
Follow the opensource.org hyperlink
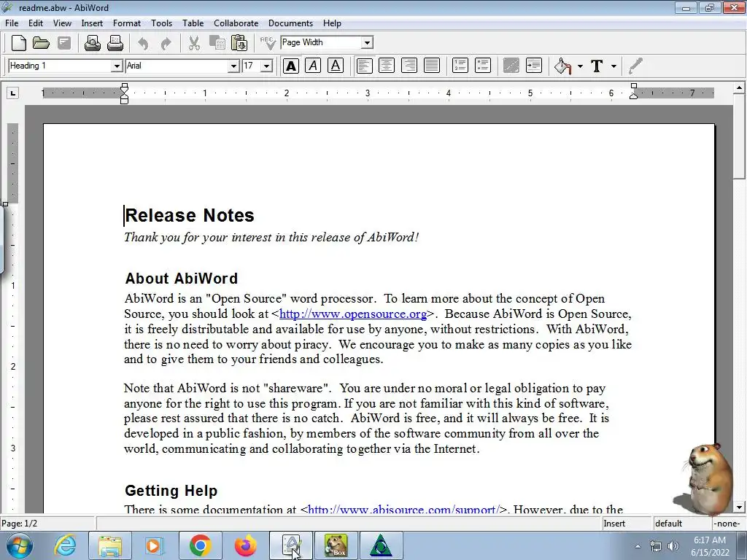[x=353, y=314]
